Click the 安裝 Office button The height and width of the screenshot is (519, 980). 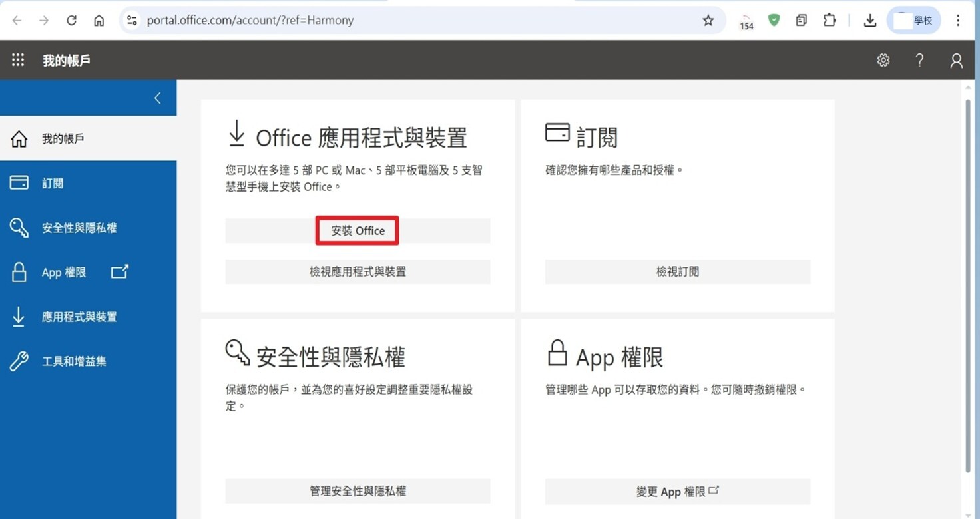point(358,231)
